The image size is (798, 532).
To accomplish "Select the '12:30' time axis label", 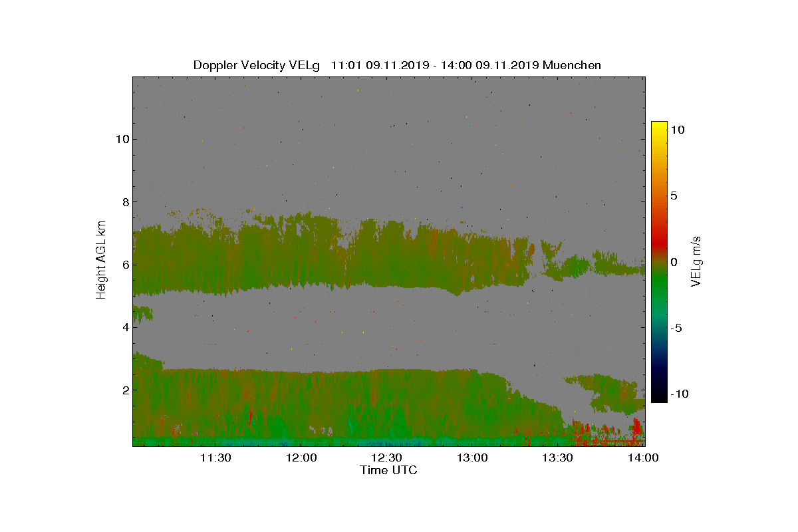I will pos(386,458).
